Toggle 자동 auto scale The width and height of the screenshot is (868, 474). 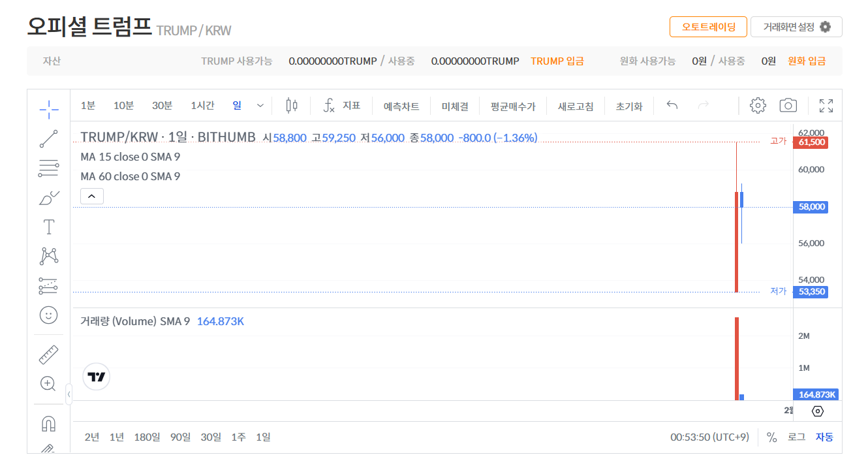pos(824,437)
